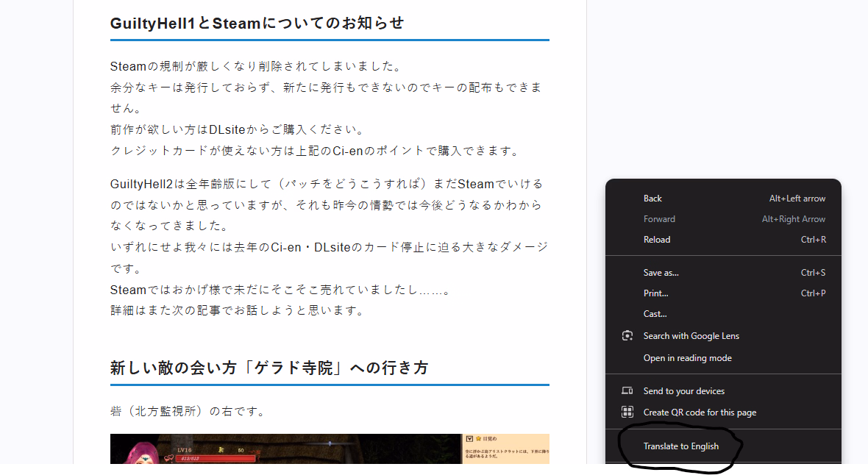Screen dimensions: 868x475
Task: Choose Open in reading mode
Action: click(687, 358)
